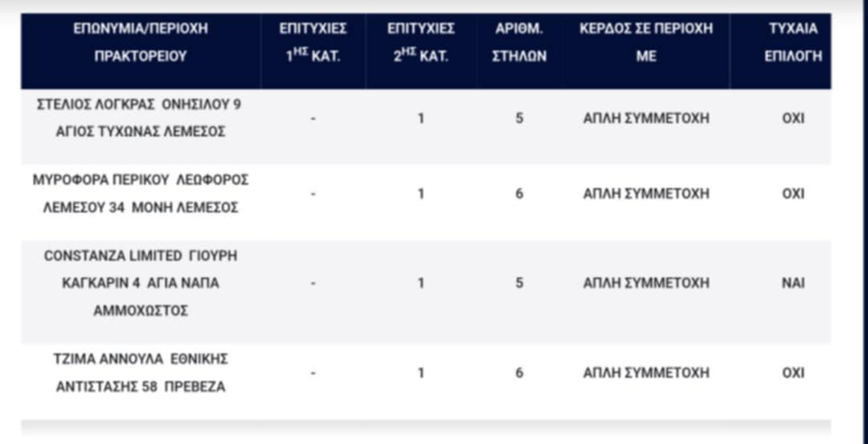This screenshot has height=444, width=868.
Task: Click column count 5 for ΣΤΕΛΙΟΣ ΛΟΓΚΡΑΣ
Action: [519, 118]
